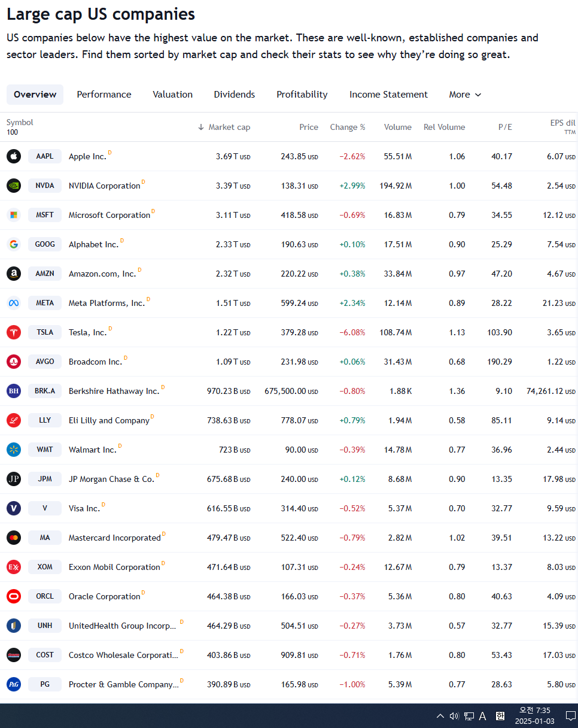The width and height of the screenshot is (578, 728).
Task: Sort by the Change % column header
Action: (x=348, y=127)
